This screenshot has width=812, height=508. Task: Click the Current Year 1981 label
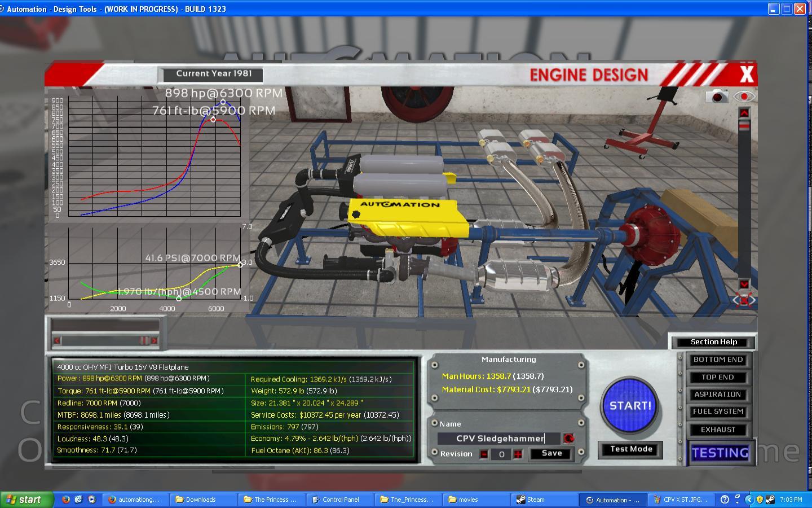pyautogui.click(x=213, y=73)
